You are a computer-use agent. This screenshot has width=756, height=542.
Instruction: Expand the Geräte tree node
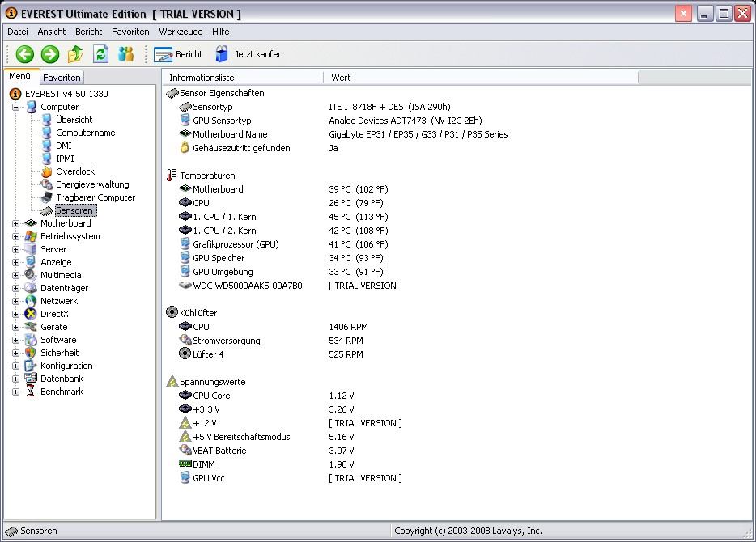16,327
